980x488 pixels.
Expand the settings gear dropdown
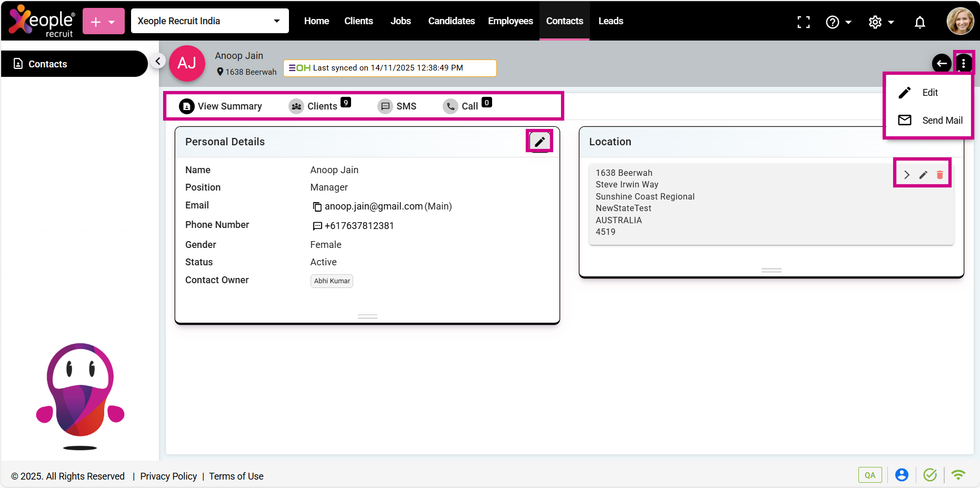(881, 22)
